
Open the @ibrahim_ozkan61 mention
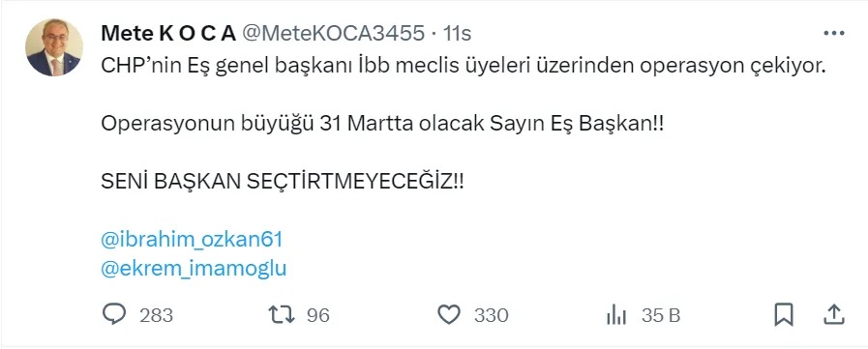point(193,240)
